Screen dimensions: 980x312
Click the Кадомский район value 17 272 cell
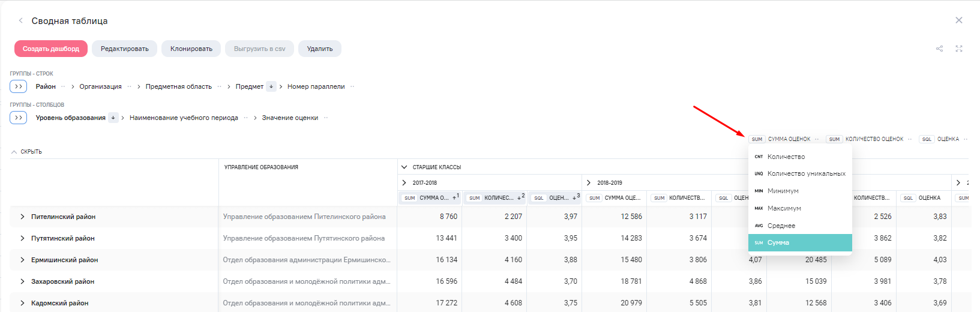point(446,303)
